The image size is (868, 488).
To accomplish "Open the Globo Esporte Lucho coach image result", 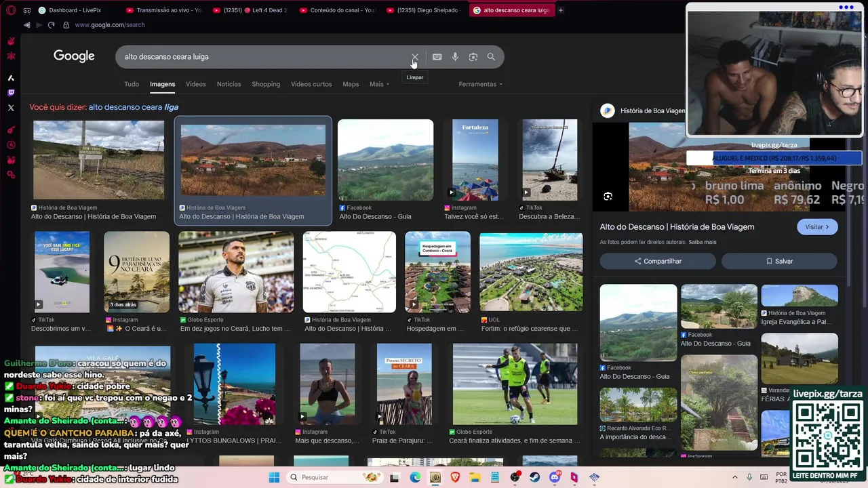I will tap(236, 272).
